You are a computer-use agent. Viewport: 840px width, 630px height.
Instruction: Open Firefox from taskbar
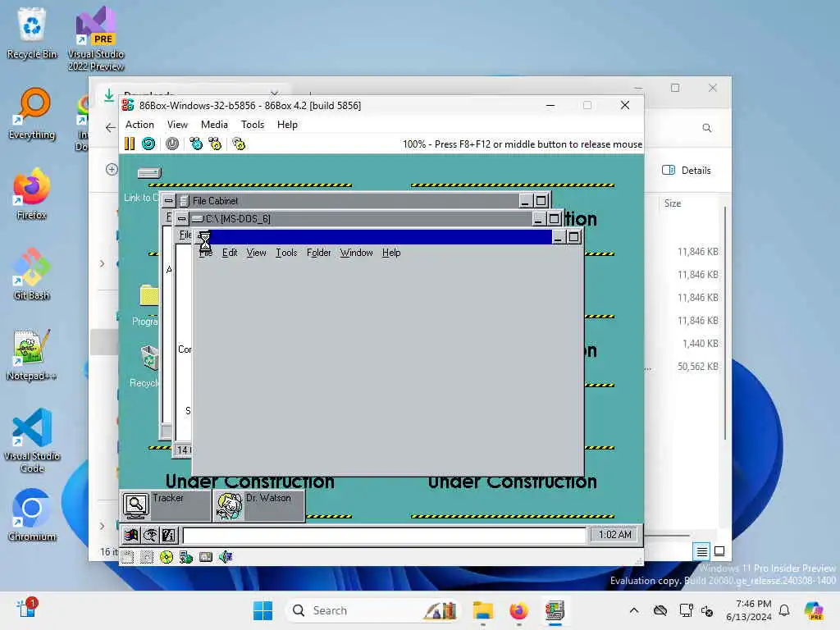(518, 610)
